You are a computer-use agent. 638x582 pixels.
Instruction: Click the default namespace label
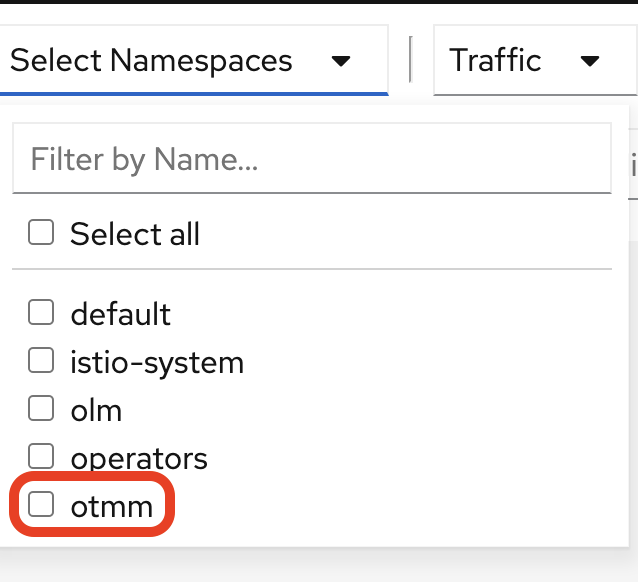(x=120, y=315)
